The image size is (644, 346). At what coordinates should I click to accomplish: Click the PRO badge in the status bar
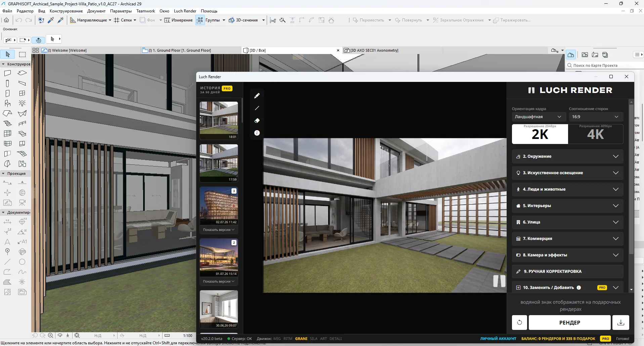[606, 339]
